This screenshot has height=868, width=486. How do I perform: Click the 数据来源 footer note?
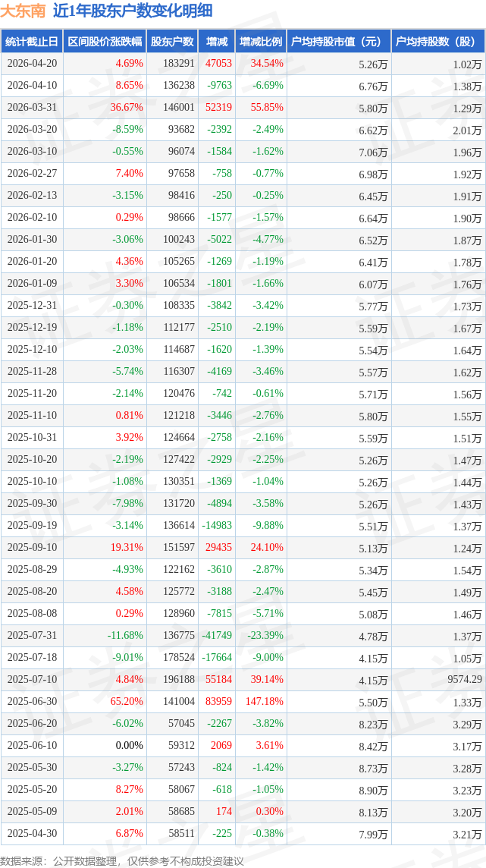tap(122, 860)
